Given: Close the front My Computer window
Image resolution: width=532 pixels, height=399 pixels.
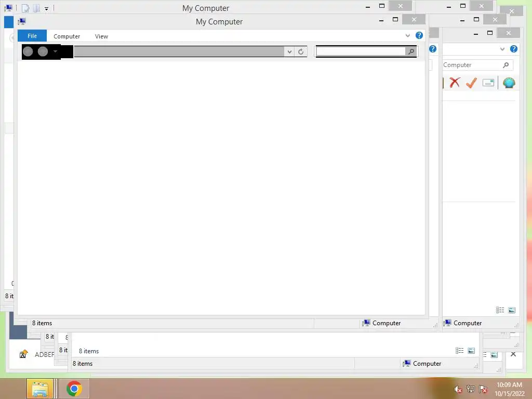Looking at the screenshot, I should [x=414, y=19].
